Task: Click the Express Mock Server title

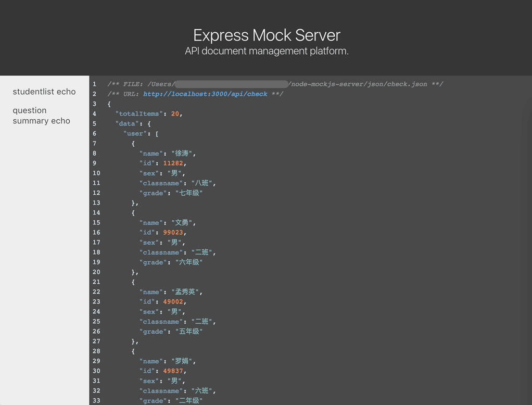Action: (267, 35)
